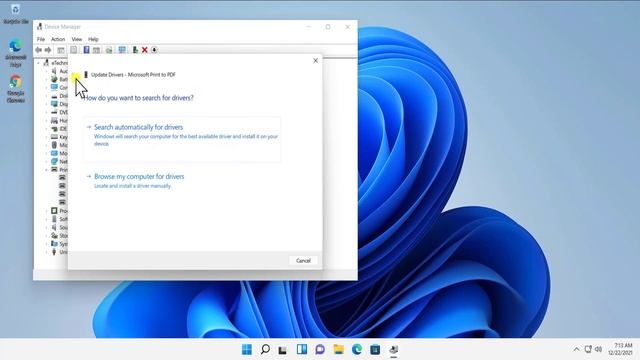Select the Processors icon in device tree
This screenshot has height=360, width=640.
coord(54,211)
